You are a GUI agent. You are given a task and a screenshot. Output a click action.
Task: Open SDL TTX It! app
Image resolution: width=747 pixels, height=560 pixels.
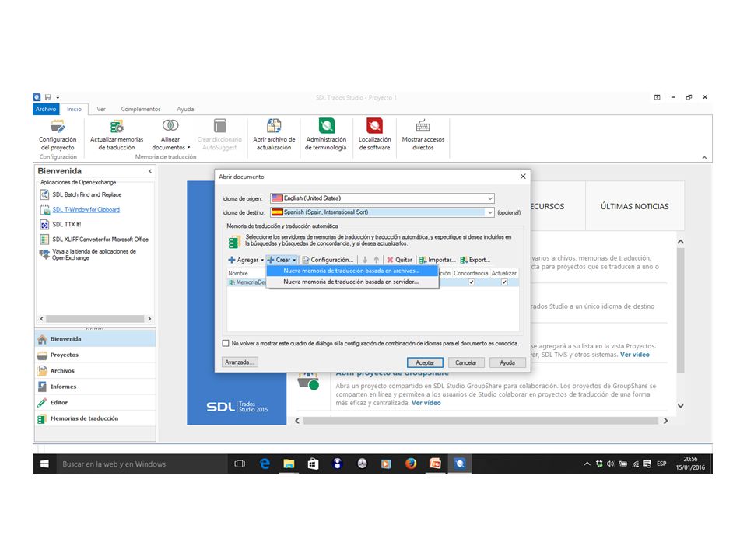(x=66, y=224)
